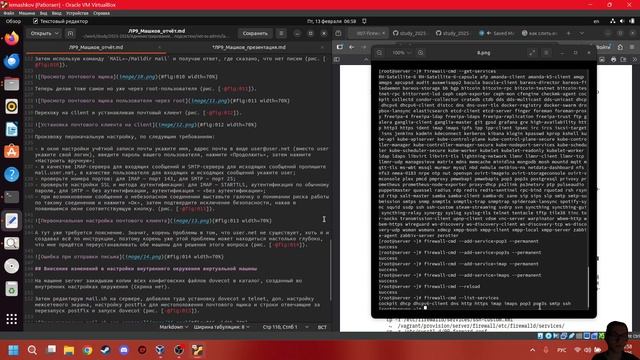Open Discord from the Windows taskbar
640x360 pixels.
[124, 350]
